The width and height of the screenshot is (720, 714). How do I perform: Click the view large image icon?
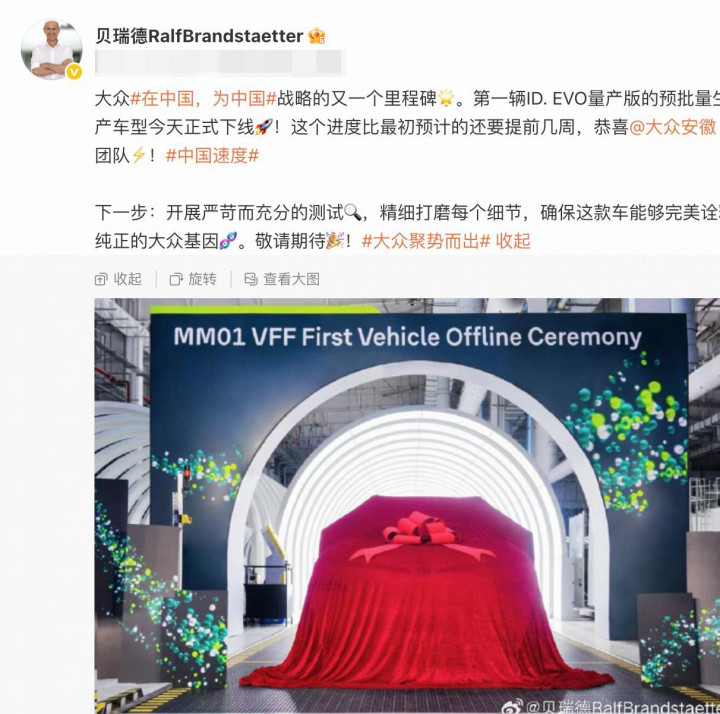tap(251, 279)
